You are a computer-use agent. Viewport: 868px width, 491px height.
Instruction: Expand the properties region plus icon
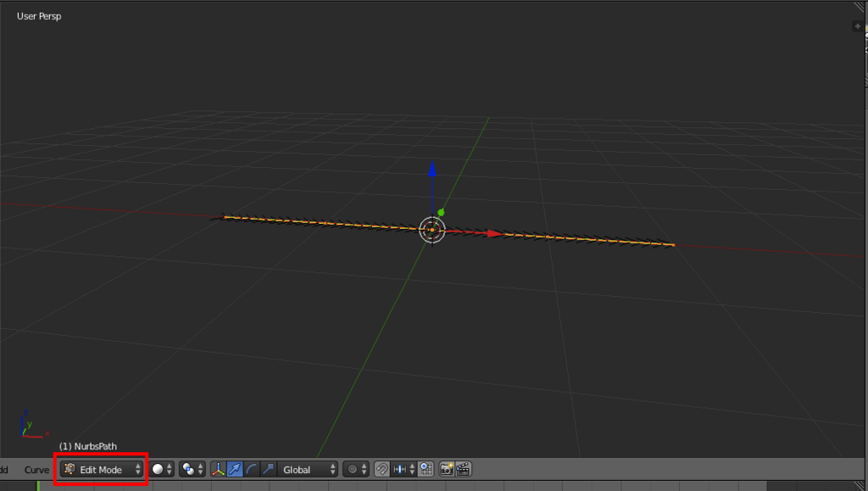pyautogui.click(x=858, y=26)
